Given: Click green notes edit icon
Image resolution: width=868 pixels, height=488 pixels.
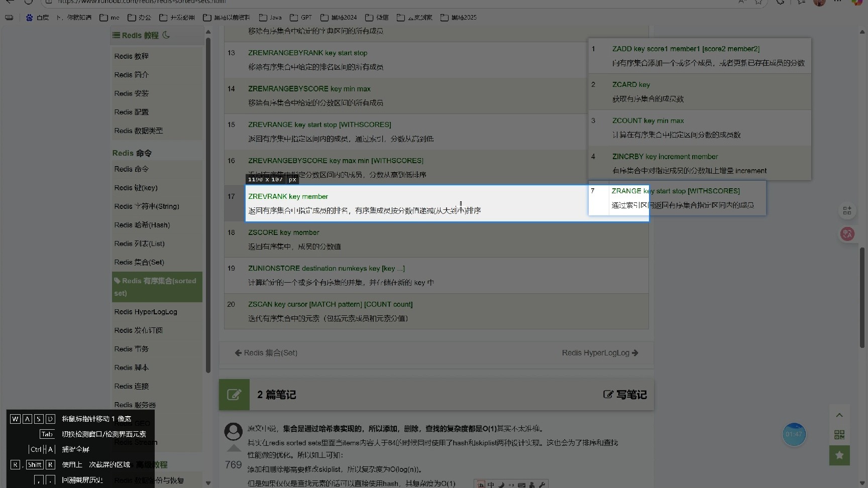Looking at the screenshot, I should [x=234, y=395].
